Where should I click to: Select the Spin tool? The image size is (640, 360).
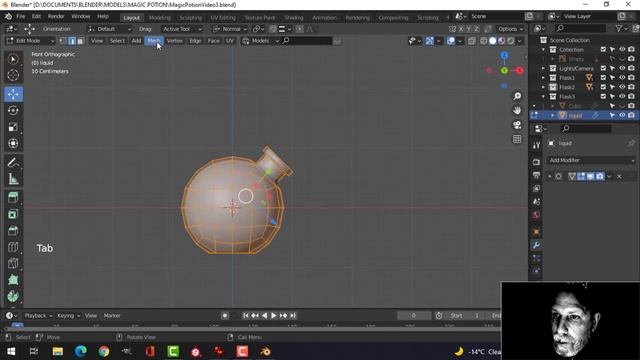13,296
